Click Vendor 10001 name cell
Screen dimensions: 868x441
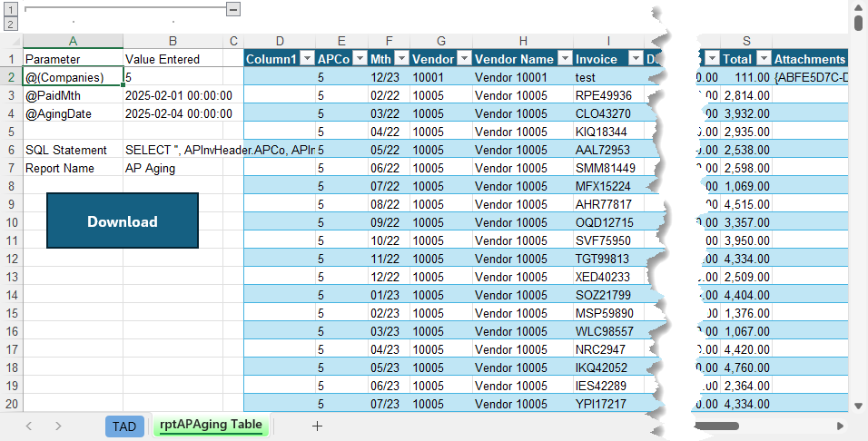click(523, 77)
